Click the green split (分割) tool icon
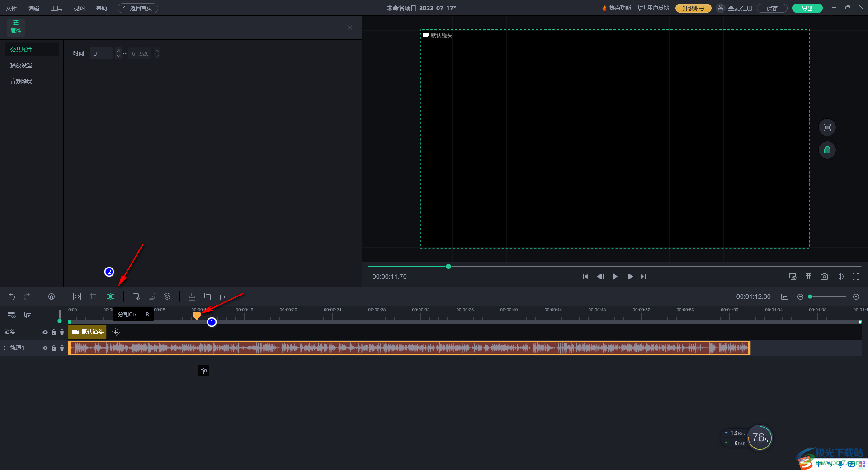Image resolution: width=868 pixels, height=470 pixels. point(110,296)
